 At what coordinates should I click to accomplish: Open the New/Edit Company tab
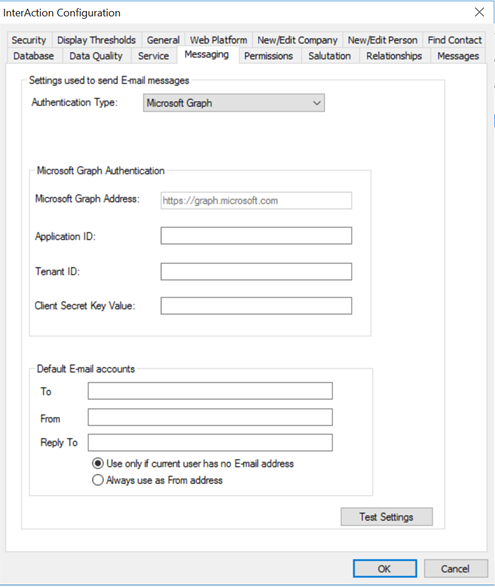298,40
